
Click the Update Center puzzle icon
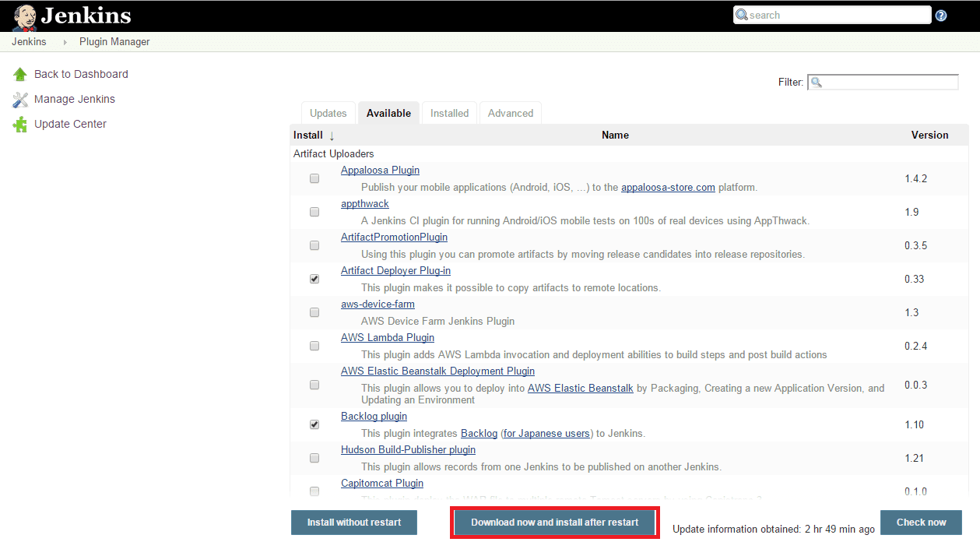point(20,125)
